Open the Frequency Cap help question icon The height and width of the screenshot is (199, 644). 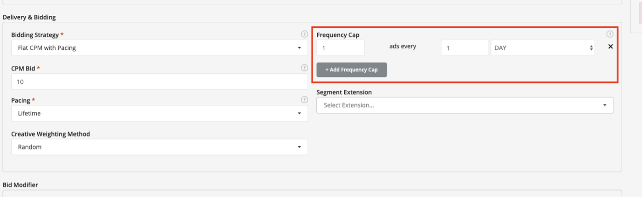tap(610, 34)
